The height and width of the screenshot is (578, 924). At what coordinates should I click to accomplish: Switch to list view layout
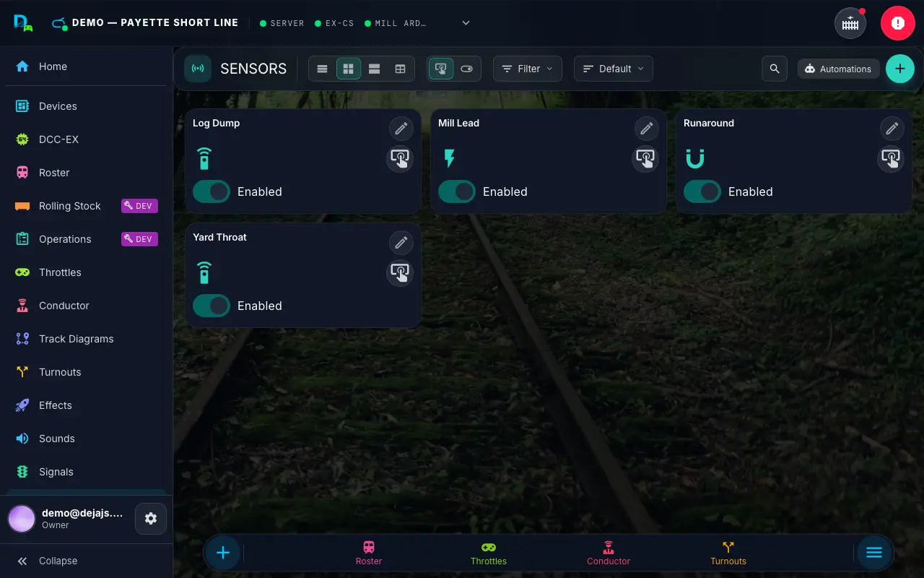coord(323,69)
